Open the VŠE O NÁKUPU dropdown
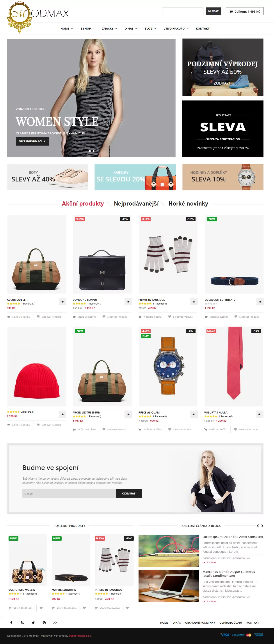This screenshot has height=644, width=274. (176, 28)
